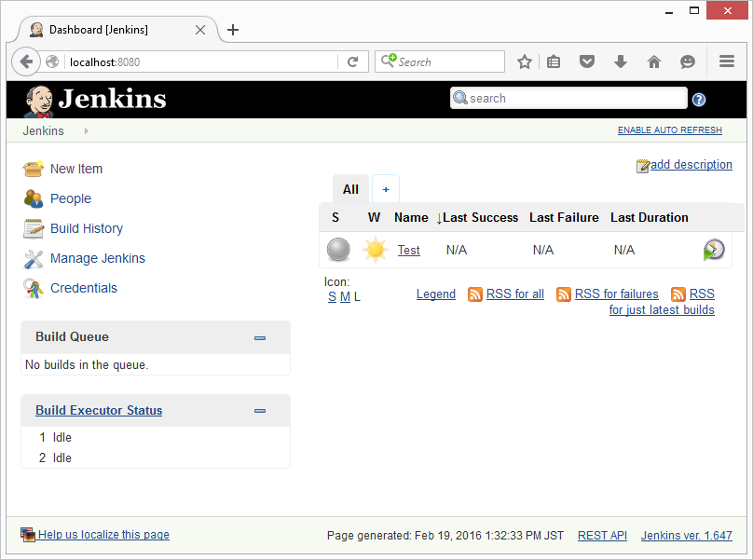Select the All view tab
This screenshot has width=753, height=560.
[x=350, y=189]
